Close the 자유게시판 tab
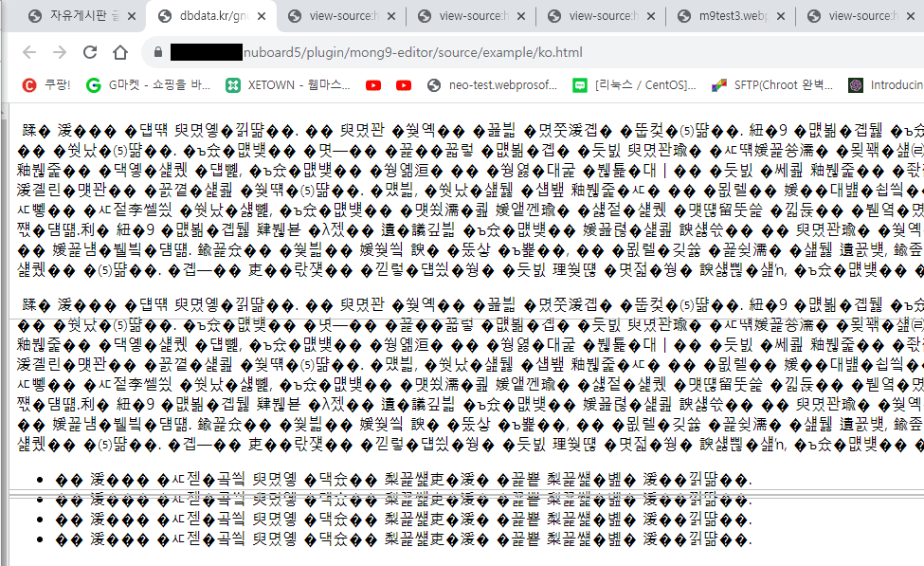Screen dimensions: 924x566 click(132, 16)
